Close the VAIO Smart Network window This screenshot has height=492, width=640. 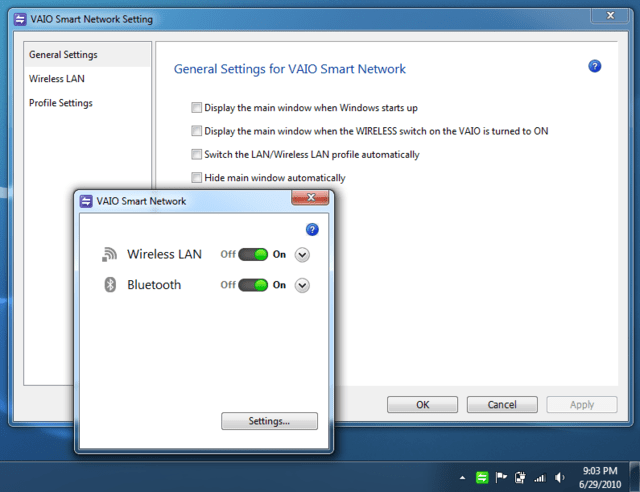pyautogui.click(x=310, y=198)
